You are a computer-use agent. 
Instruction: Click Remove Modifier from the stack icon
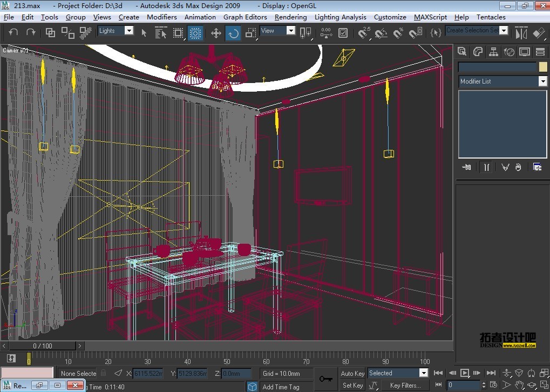point(519,167)
